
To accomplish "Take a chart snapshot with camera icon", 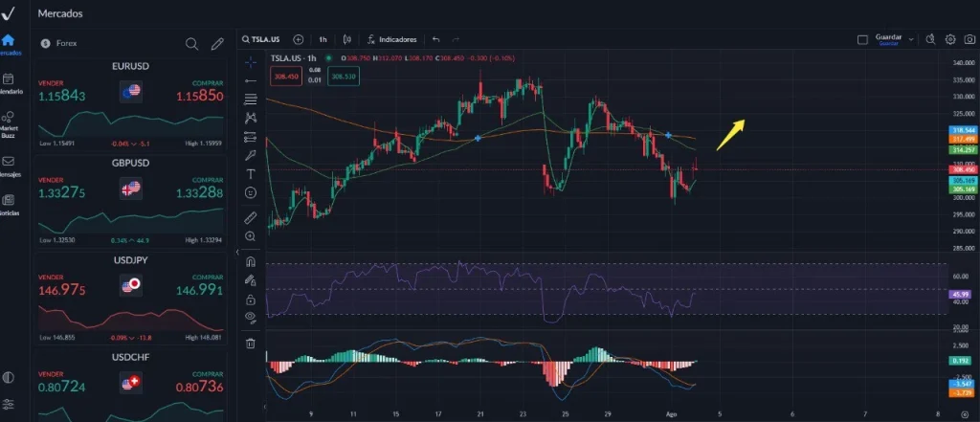I will click(969, 39).
